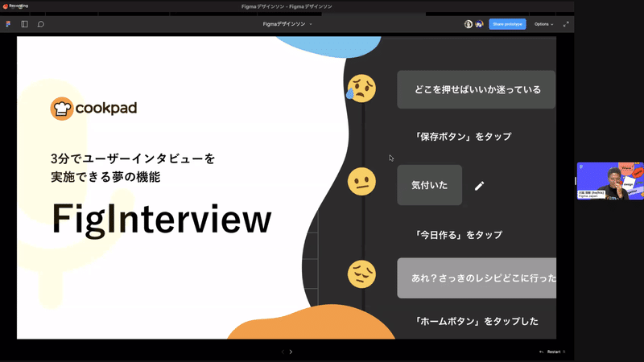Image resolution: width=644 pixels, height=362 pixels.
Task: Click the FigInterview title text
Action: point(162,220)
